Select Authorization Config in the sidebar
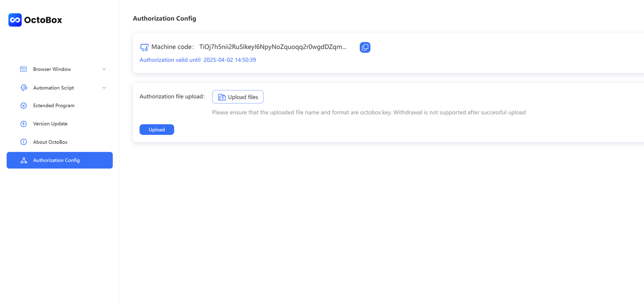Viewport: 644px width, 305px height. tap(56, 161)
